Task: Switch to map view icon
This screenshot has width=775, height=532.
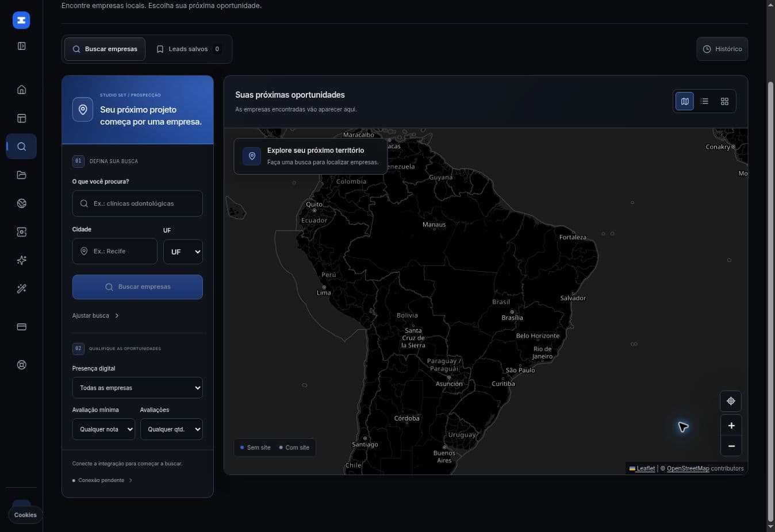Action: pyautogui.click(x=685, y=101)
